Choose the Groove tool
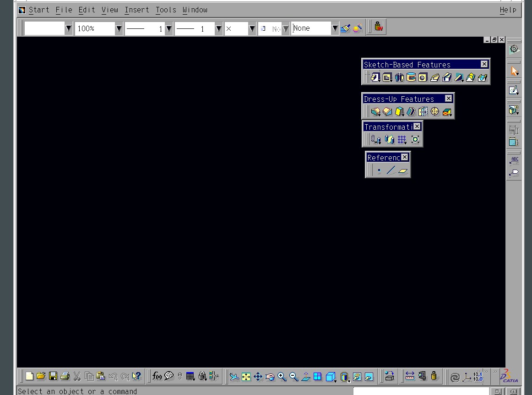 pyautogui.click(x=411, y=77)
